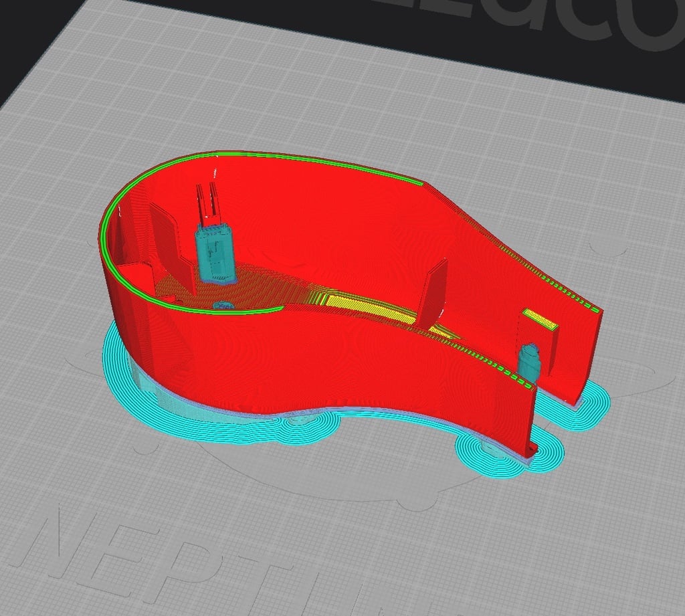The width and height of the screenshot is (685, 616).
Task: Click the small yellow rectangle on right wall
Action: click(x=541, y=319)
